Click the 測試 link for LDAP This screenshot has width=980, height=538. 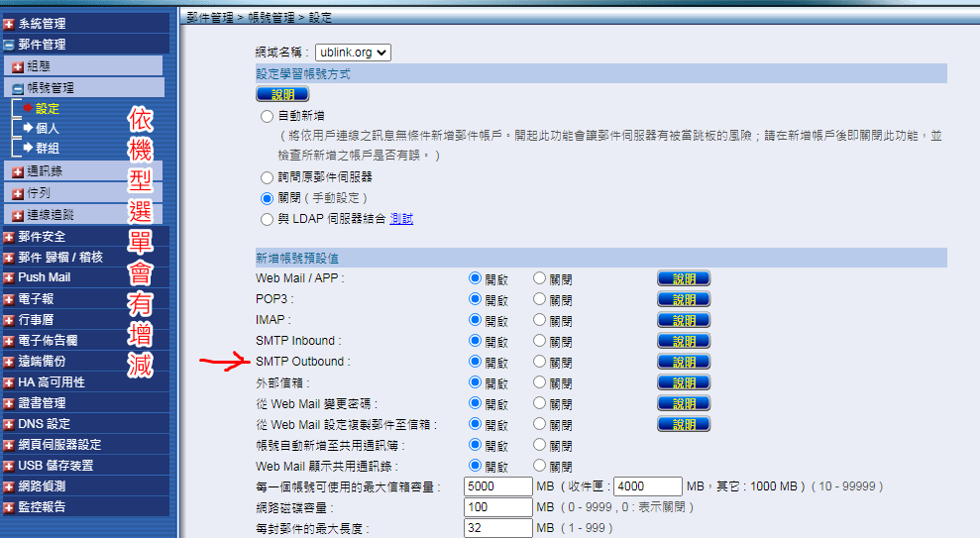point(401,219)
